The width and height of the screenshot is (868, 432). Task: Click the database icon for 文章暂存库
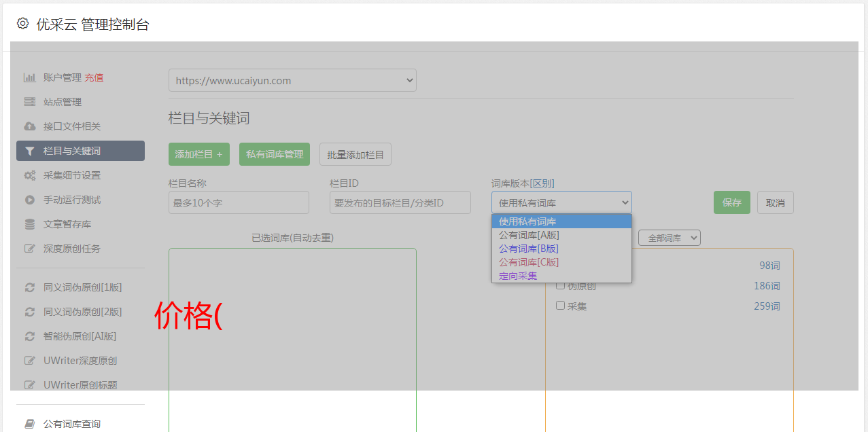pos(30,224)
